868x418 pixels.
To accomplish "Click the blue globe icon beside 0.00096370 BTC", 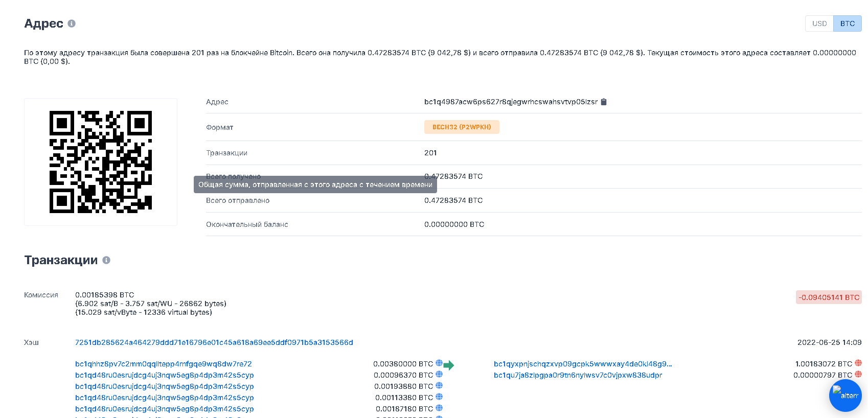I will pyautogui.click(x=439, y=375).
